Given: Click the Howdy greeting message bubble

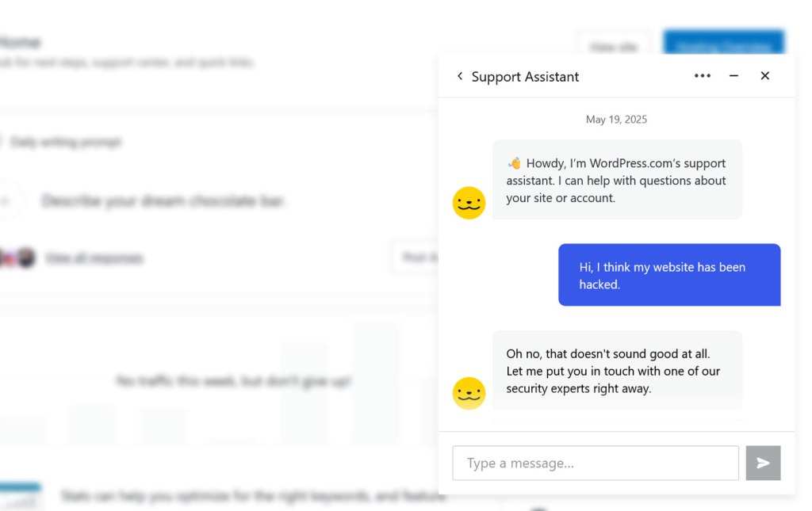Looking at the screenshot, I should pos(617,180).
